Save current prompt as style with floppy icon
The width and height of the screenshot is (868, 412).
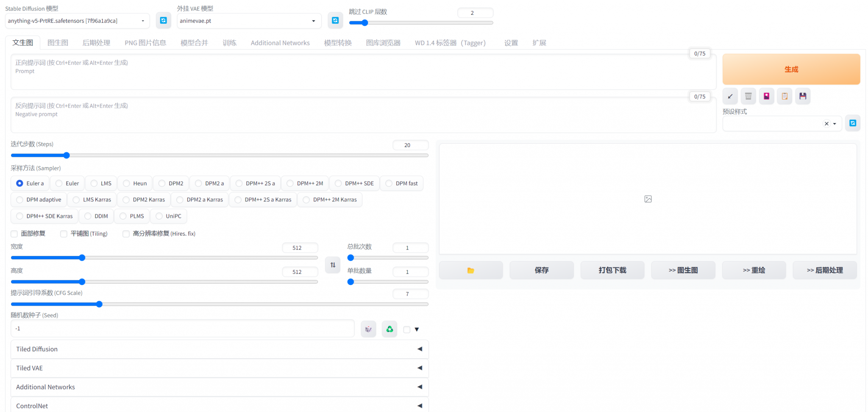(802, 96)
